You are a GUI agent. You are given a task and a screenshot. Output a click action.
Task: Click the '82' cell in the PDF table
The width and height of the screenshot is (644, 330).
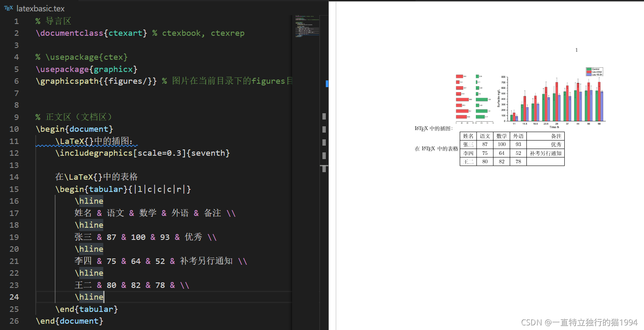(502, 162)
